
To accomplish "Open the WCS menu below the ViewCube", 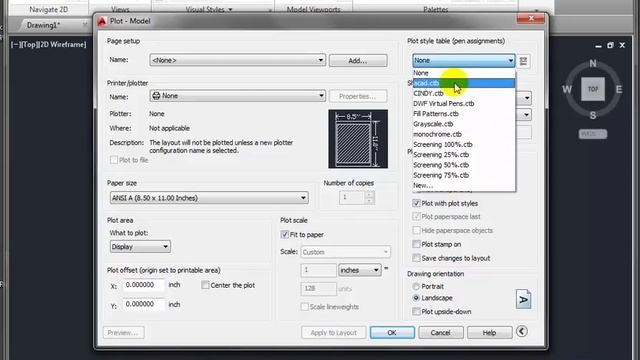I will pyautogui.click(x=593, y=134).
